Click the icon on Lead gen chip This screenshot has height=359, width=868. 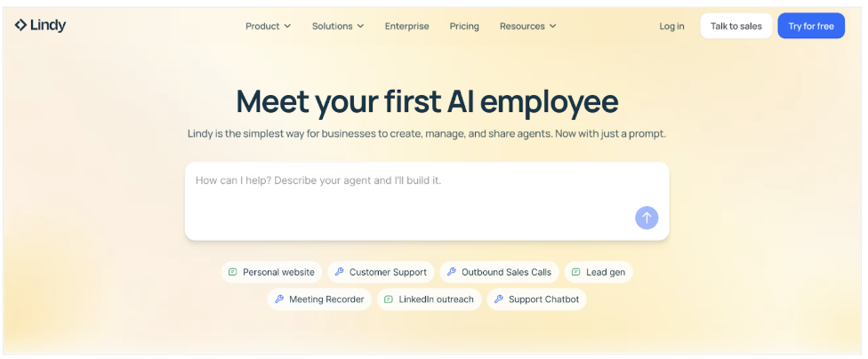click(576, 273)
